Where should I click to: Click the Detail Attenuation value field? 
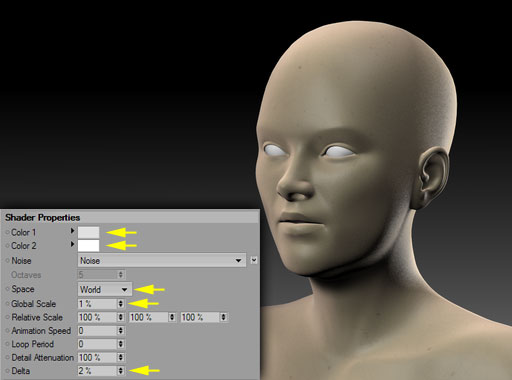tap(97, 357)
